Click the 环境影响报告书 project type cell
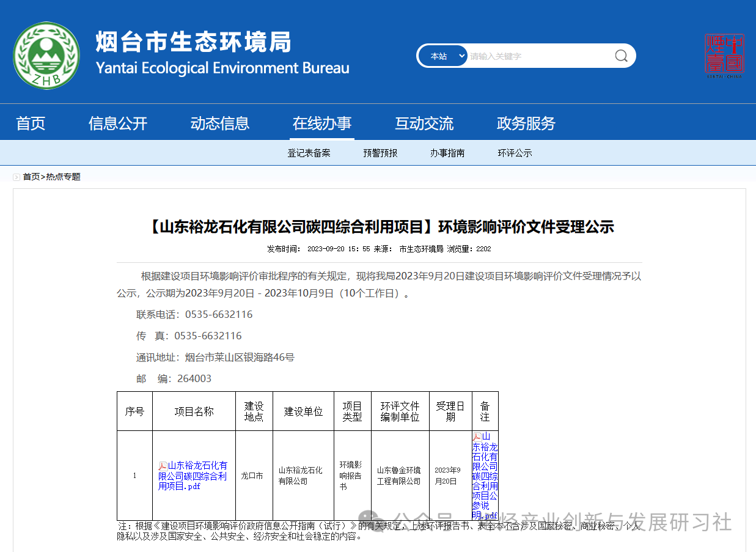Screen dimensions: 756x552 point(351,476)
